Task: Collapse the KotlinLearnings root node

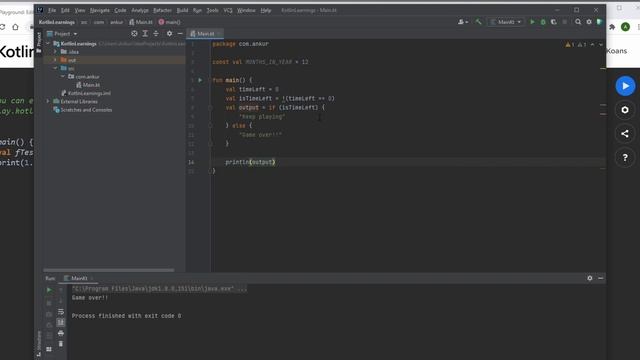Action: point(48,43)
